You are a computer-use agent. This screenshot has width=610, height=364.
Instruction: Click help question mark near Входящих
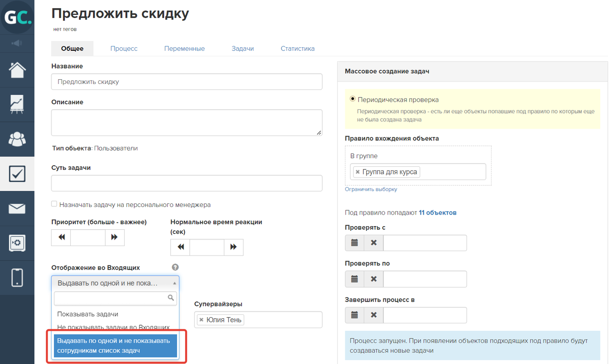[x=175, y=267]
